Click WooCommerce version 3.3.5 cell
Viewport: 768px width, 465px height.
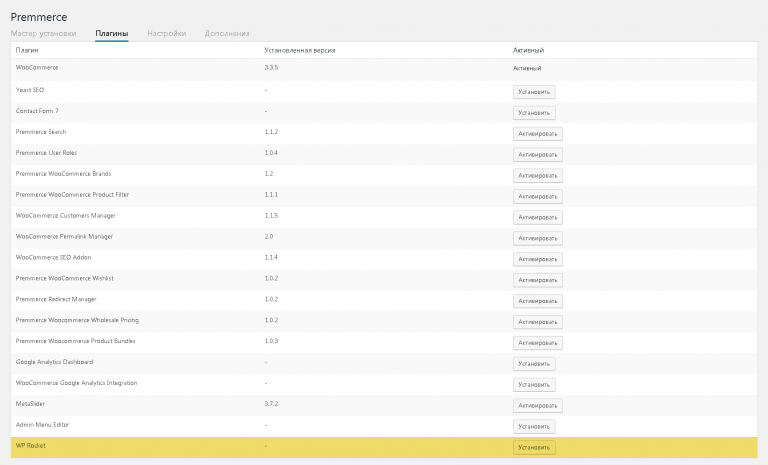pyautogui.click(x=271, y=68)
